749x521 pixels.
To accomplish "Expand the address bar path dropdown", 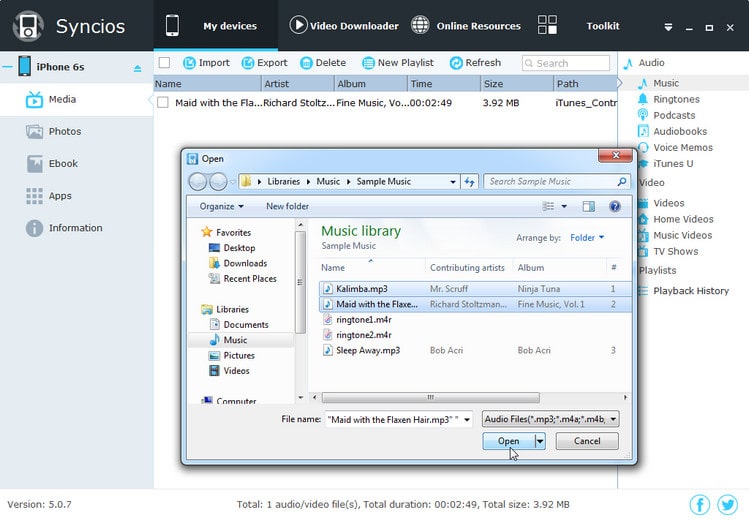I will click(452, 181).
